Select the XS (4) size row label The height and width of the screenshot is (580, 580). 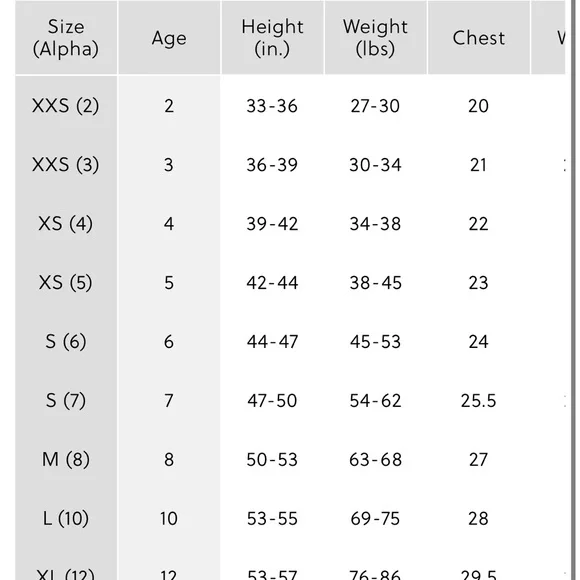tap(65, 224)
